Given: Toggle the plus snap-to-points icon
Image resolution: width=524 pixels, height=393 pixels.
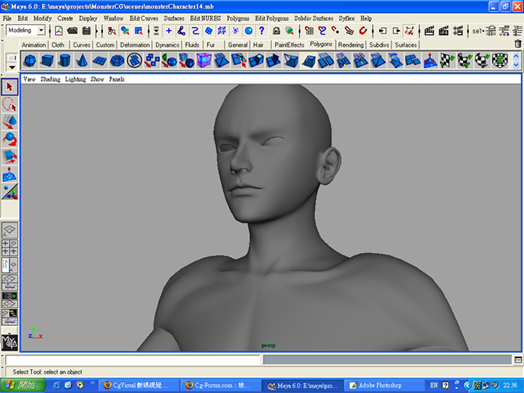Looking at the screenshot, I should pyautogui.click(x=169, y=31).
